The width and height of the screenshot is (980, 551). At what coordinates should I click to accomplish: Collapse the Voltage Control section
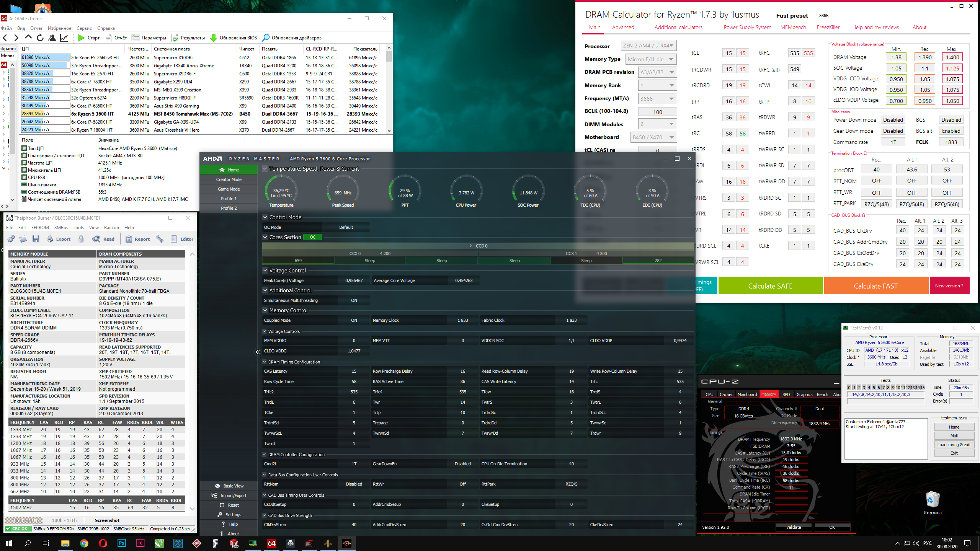point(265,271)
